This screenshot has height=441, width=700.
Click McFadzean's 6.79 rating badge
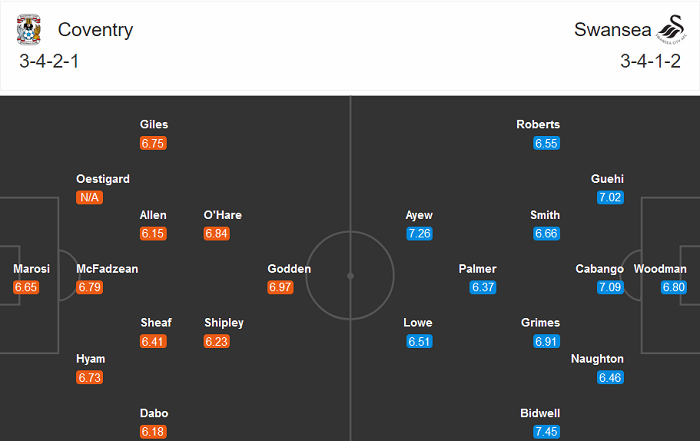(89, 287)
